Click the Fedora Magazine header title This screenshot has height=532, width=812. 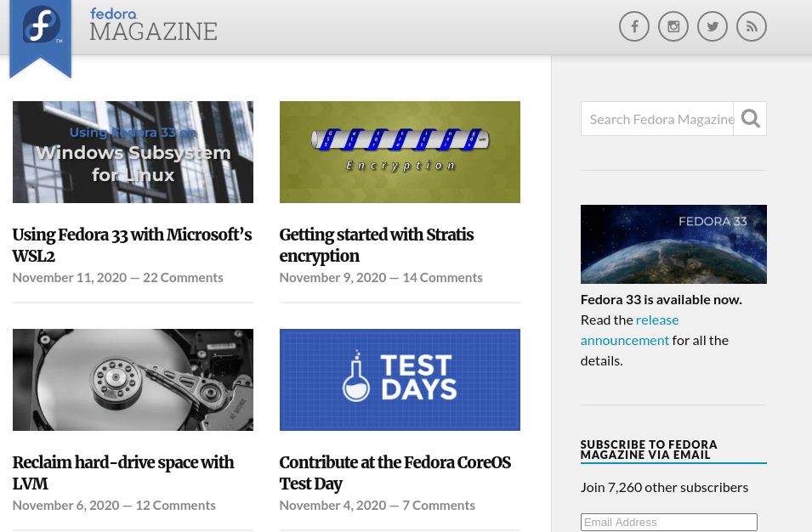(153, 25)
